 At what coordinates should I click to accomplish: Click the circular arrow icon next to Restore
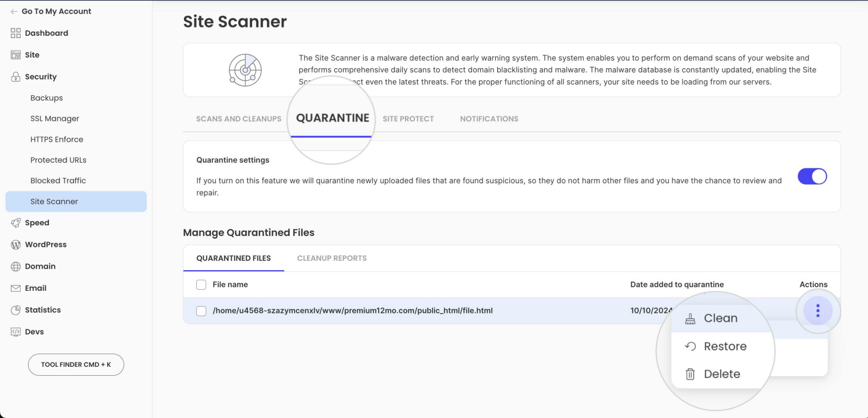pos(690,346)
